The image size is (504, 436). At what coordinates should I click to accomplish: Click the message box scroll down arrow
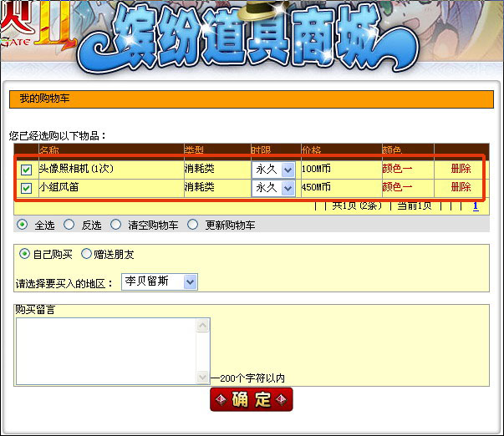203,378
